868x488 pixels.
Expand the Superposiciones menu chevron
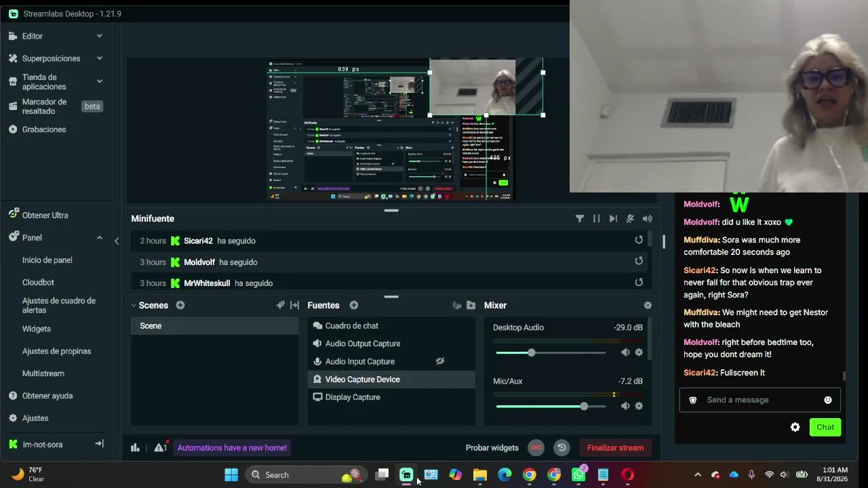[x=100, y=58]
